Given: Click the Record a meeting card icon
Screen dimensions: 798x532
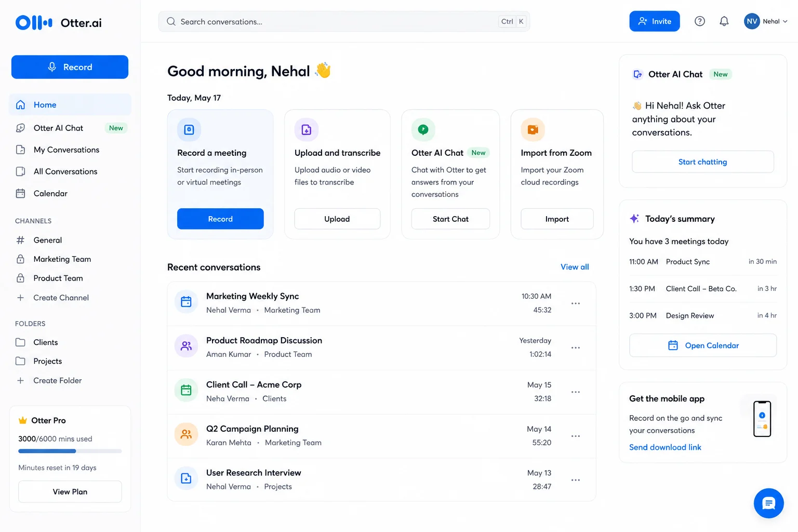Looking at the screenshot, I should click(x=189, y=129).
